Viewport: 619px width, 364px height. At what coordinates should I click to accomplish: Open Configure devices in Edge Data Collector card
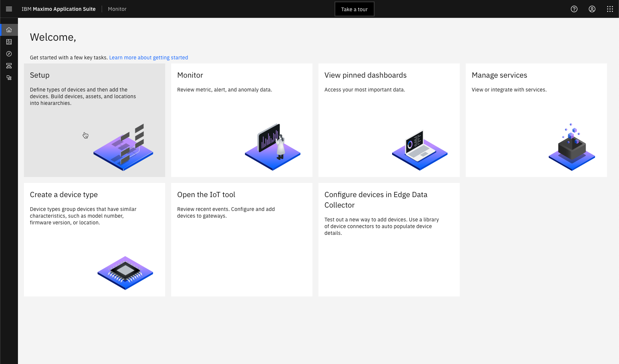[389, 240]
